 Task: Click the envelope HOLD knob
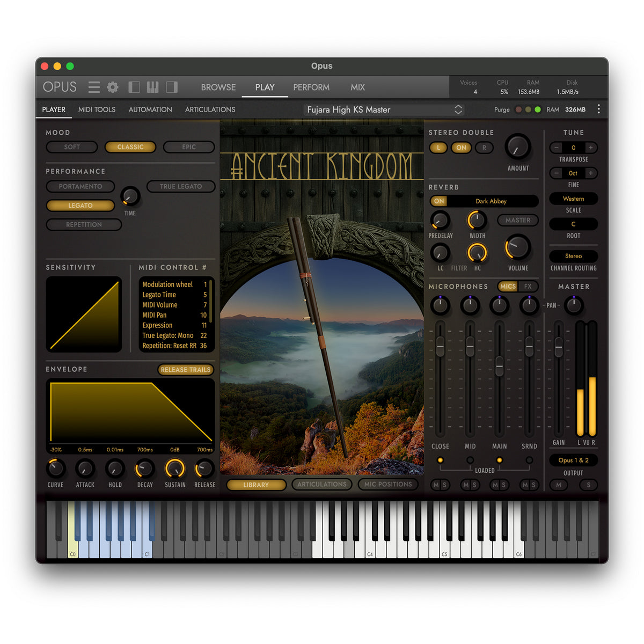115,469
